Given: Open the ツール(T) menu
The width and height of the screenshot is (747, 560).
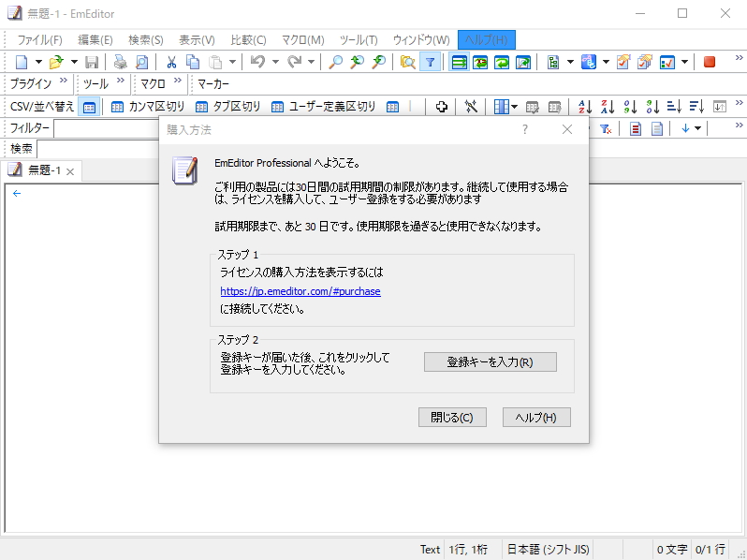Looking at the screenshot, I should coord(359,40).
